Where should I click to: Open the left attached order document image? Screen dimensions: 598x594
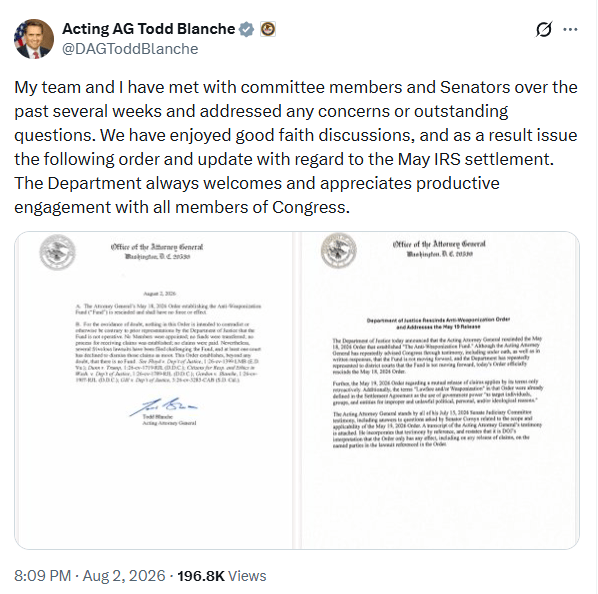153,390
